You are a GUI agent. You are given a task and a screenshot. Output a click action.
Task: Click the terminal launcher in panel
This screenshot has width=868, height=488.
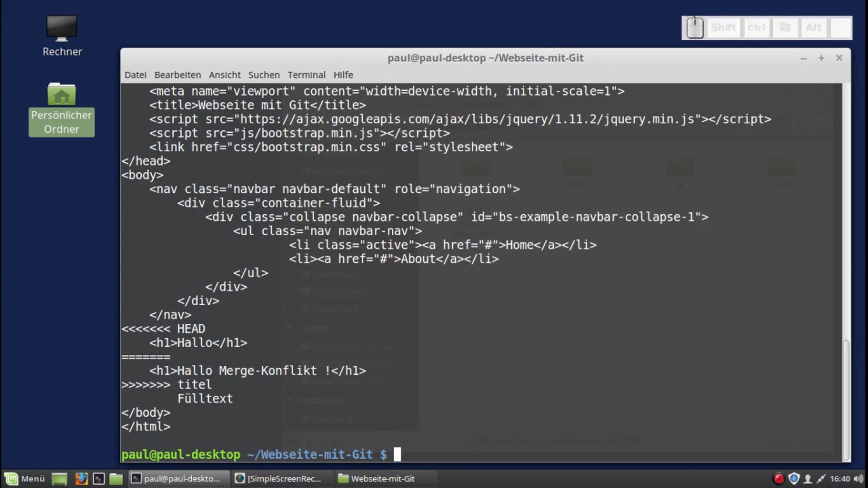tap(99, 479)
